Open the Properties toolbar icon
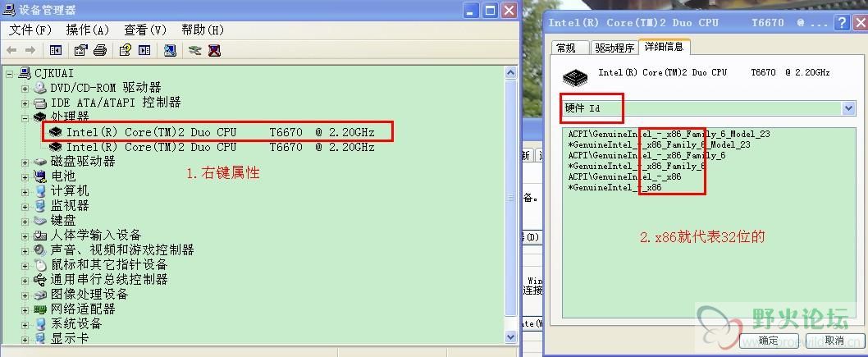This screenshot has width=868, height=357. [81, 50]
